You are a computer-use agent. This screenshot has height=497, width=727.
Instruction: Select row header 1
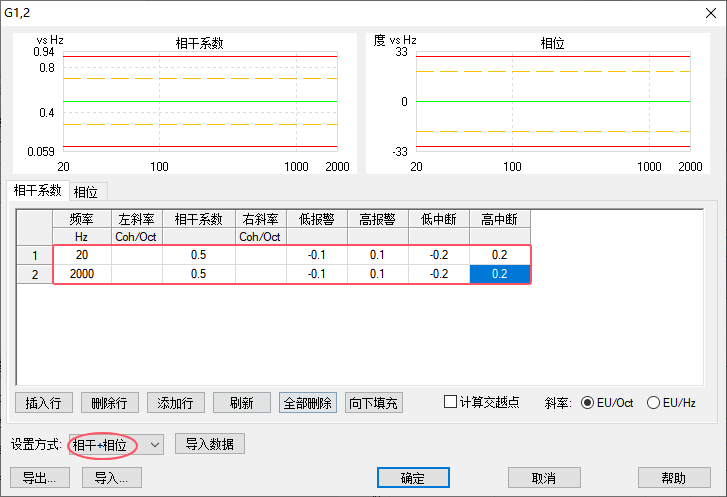coord(35,255)
